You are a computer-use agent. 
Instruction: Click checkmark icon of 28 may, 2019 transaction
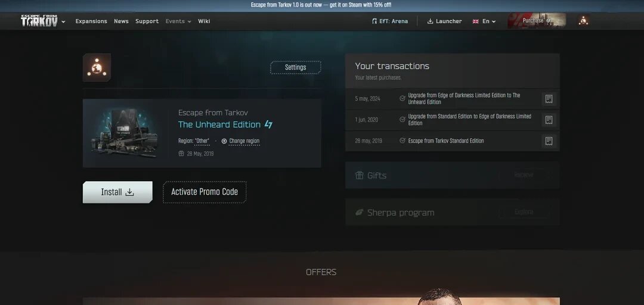402,141
